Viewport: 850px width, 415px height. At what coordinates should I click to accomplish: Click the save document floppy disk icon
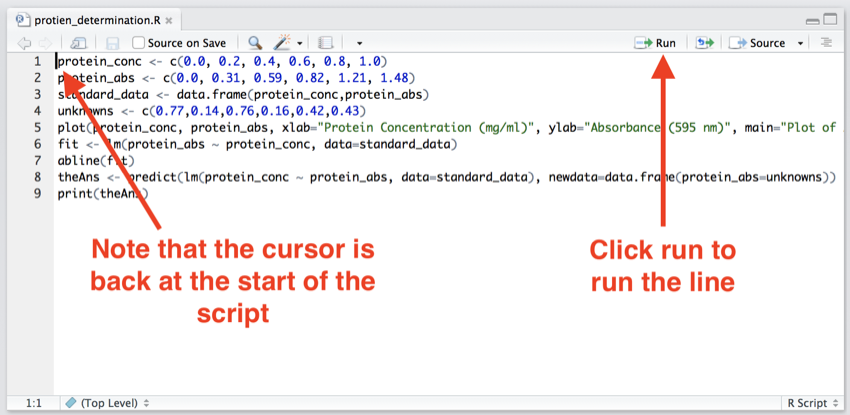(x=113, y=43)
